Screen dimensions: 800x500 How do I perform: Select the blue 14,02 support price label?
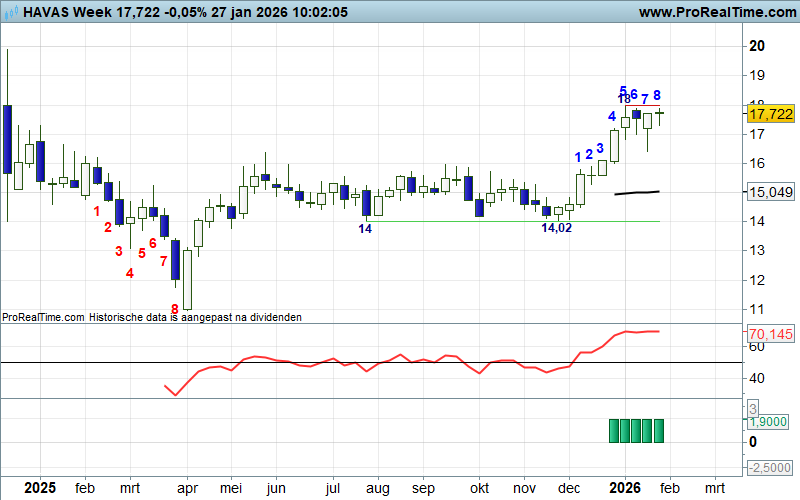[x=557, y=229]
